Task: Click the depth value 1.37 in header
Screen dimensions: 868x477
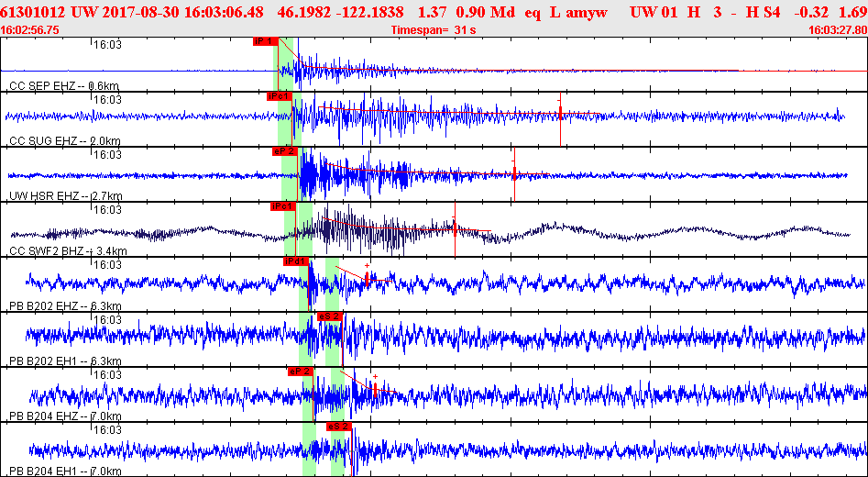Action: pyautogui.click(x=431, y=12)
